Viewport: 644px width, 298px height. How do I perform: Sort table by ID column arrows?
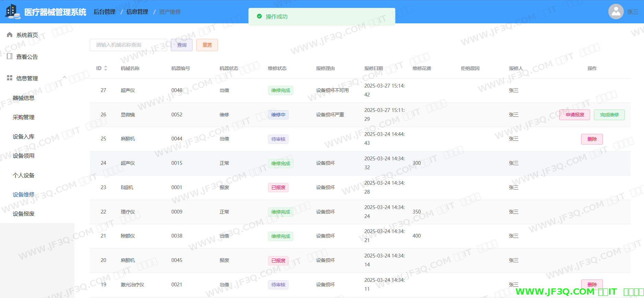click(106, 68)
